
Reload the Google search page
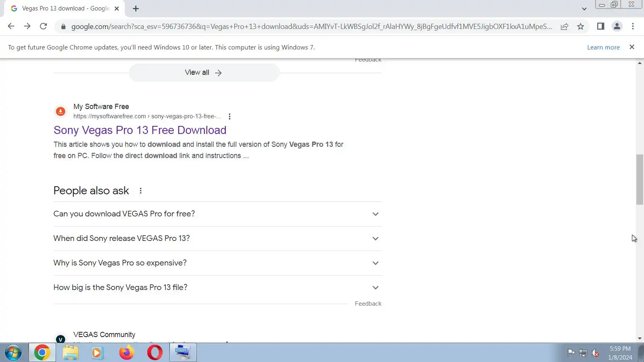click(43, 26)
